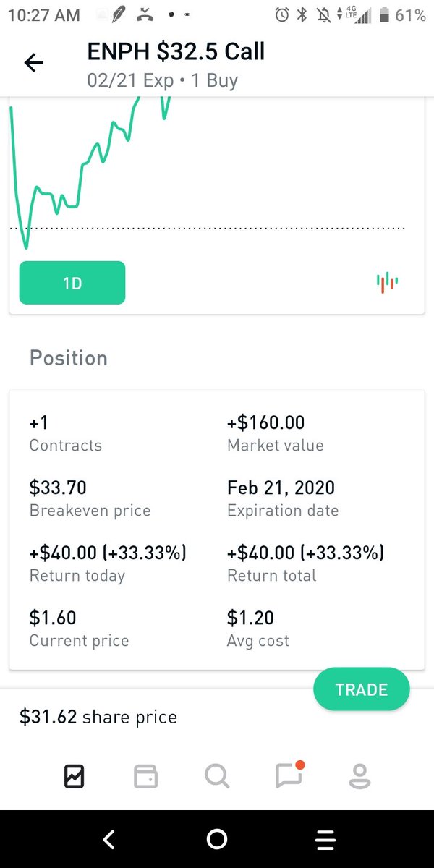
Task: Open the wallet cash tab icon
Action: 145,777
